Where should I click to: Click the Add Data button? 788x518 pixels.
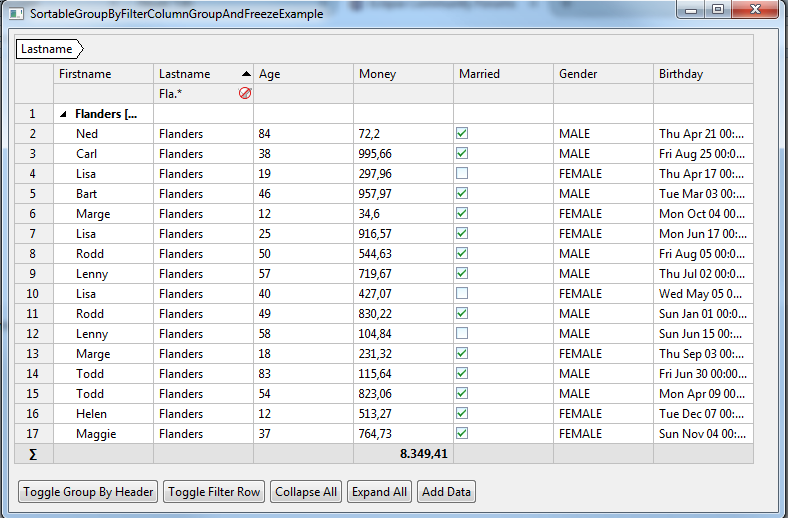tap(446, 491)
